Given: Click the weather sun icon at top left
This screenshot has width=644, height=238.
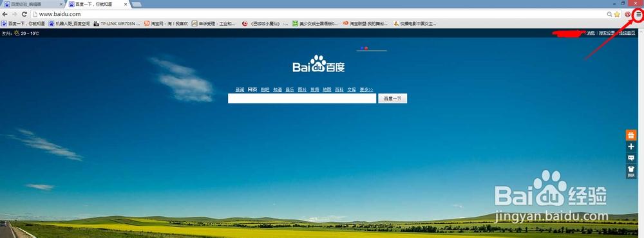Looking at the screenshot, I should coord(17,33).
